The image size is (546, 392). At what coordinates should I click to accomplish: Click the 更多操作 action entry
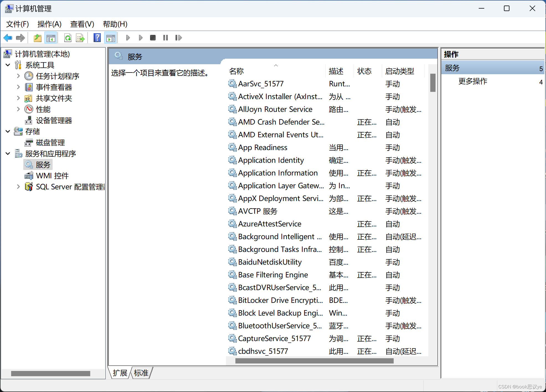(x=473, y=81)
